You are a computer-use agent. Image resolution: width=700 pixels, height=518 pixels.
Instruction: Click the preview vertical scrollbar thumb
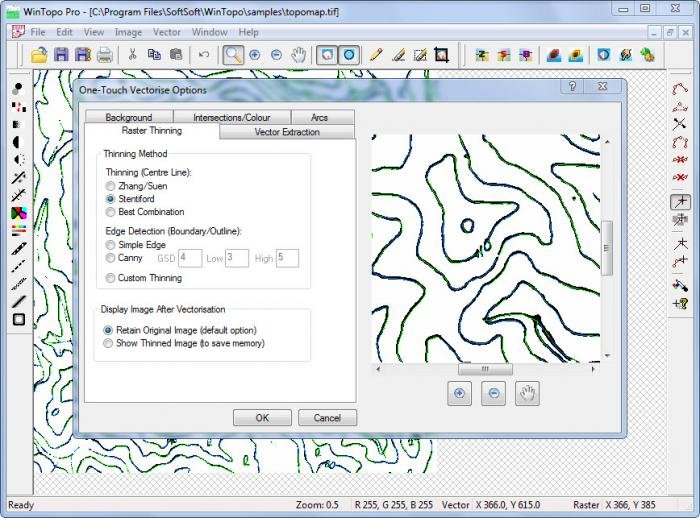pyautogui.click(x=607, y=248)
